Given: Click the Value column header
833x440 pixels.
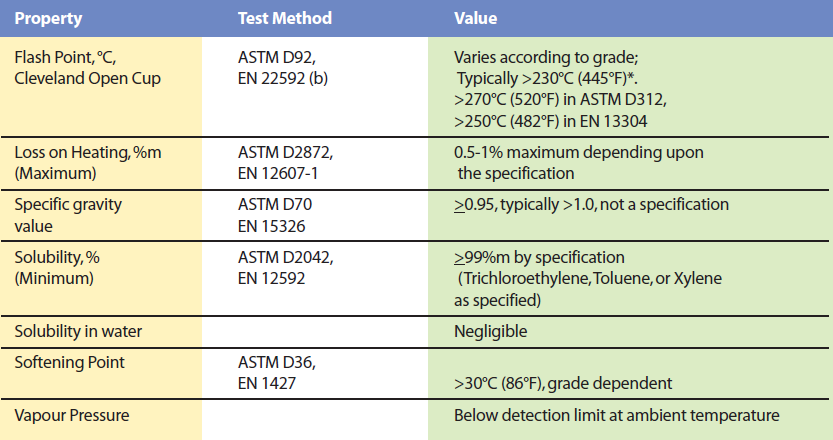Looking at the screenshot, I should point(475,19).
